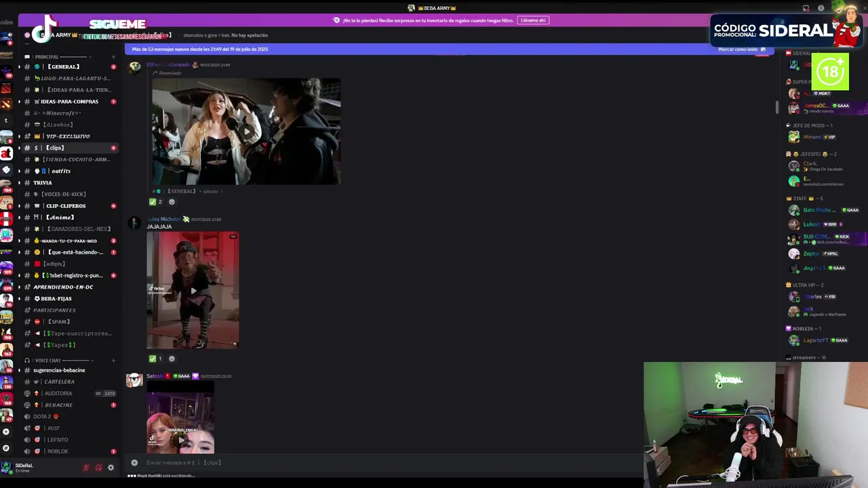Screen dimensions: 868x488
Task: Click the new messages banner text
Action: (200, 49)
